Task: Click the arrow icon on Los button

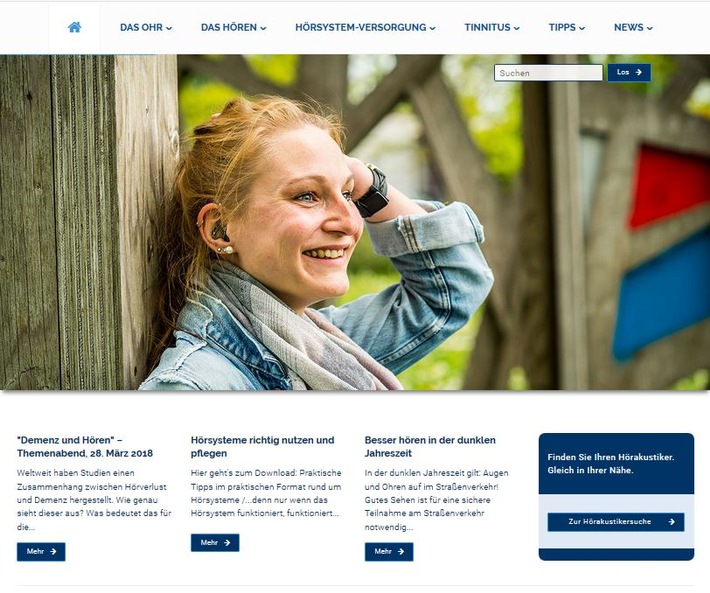Action: click(x=638, y=72)
